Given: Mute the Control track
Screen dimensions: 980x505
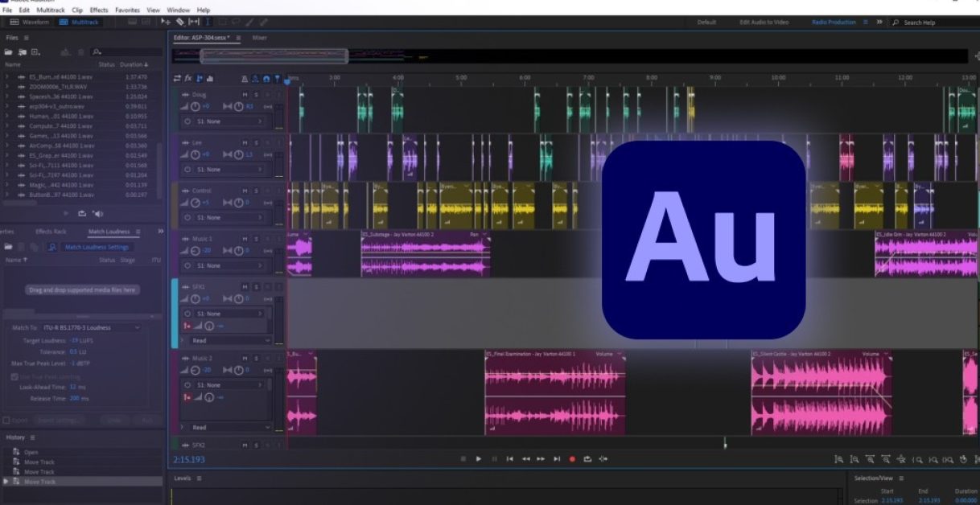Looking at the screenshot, I should [x=245, y=191].
